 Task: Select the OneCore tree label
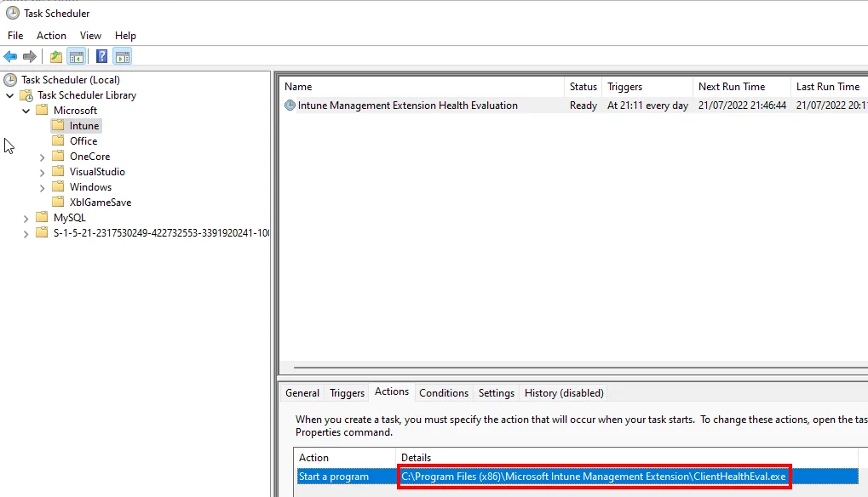point(89,157)
